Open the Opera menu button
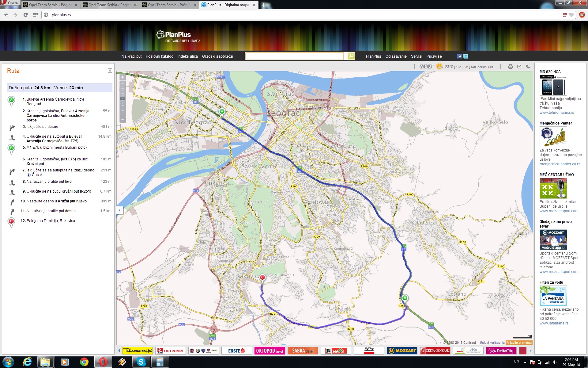This screenshot has width=588, height=368. tap(10, 3)
